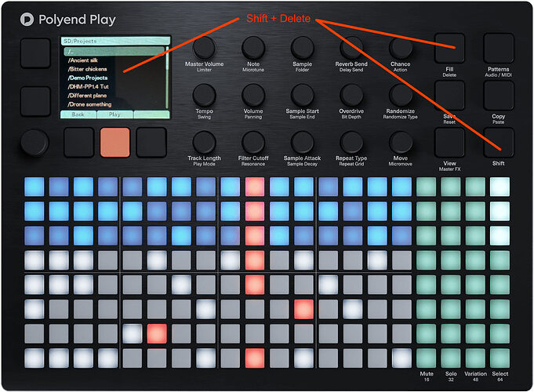Click the Sample Attack / Sample Decay knob

click(303, 143)
